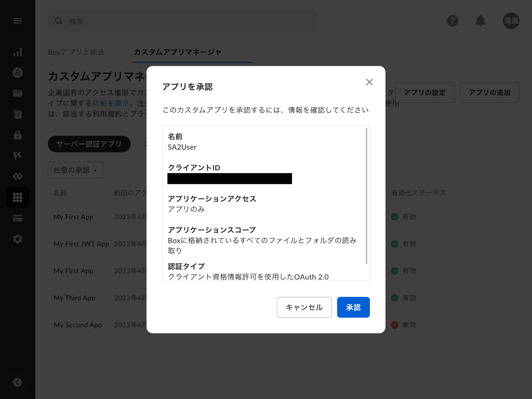Close the アプリを承認 dialog with X
This screenshot has height=399, width=532.
coord(369,82)
